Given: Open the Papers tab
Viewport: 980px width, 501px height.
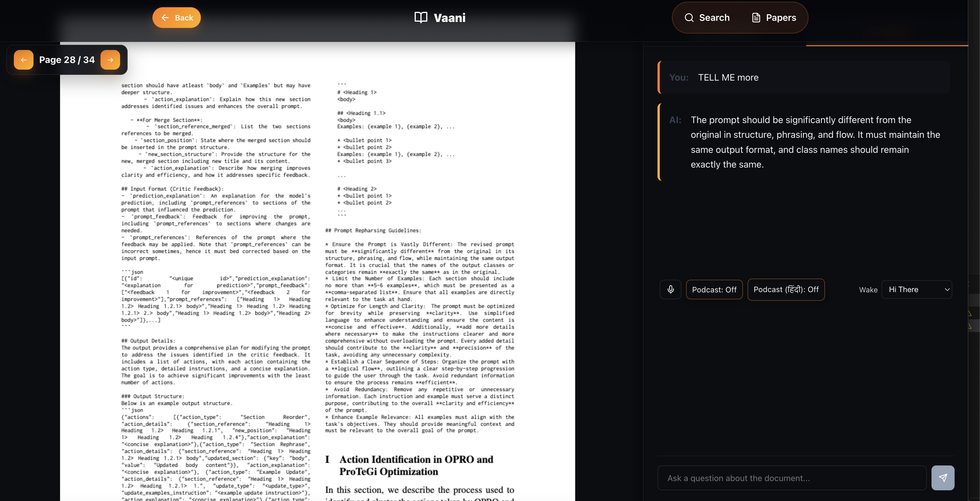Looking at the screenshot, I should tap(775, 18).
